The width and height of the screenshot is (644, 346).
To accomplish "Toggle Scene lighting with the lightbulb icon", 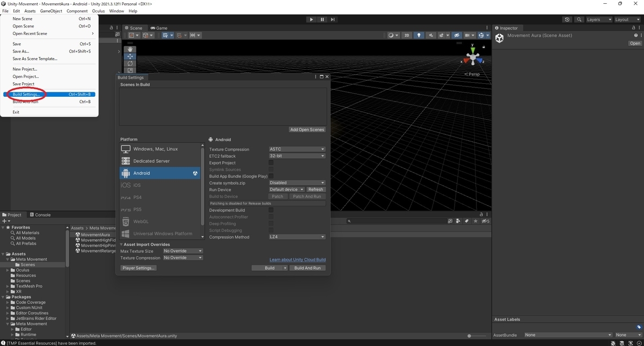I will 419,35.
